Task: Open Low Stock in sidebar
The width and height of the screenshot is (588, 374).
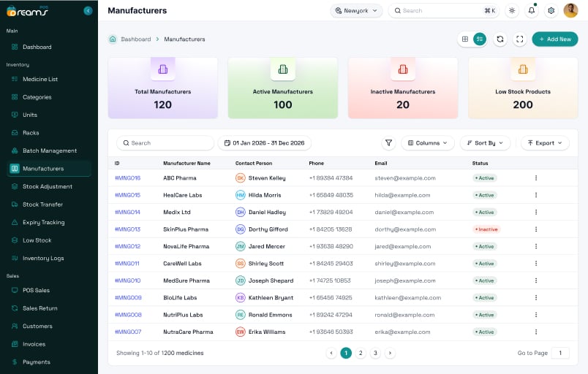Action: [49, 240]
